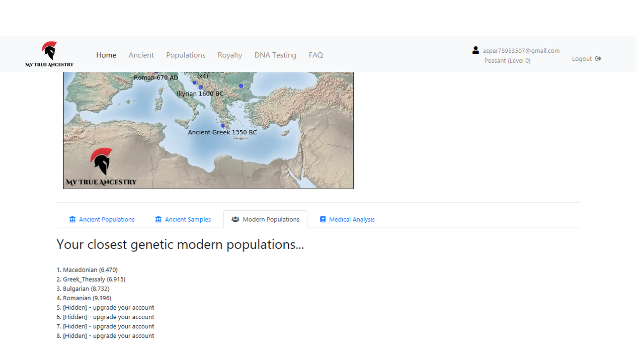Viewport: 644px width, 362px height.
Task: Switch to the Ancient Samples tab
Action: (183, 219)
